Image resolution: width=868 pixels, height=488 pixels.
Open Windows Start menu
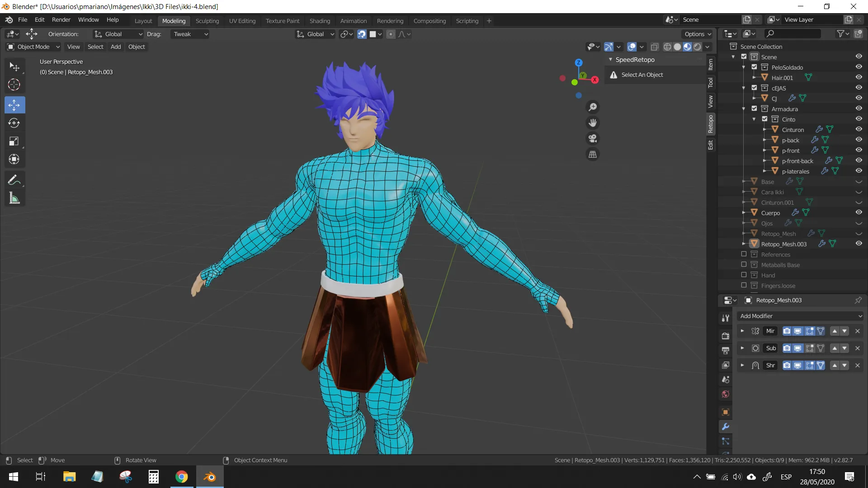tap(14, 477)
